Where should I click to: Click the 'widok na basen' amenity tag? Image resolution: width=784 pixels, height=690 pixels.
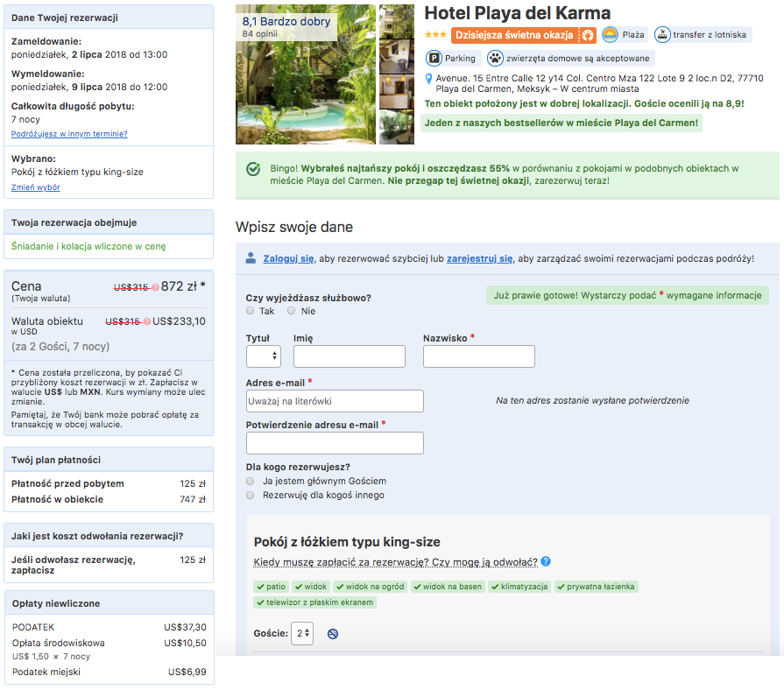448,587
